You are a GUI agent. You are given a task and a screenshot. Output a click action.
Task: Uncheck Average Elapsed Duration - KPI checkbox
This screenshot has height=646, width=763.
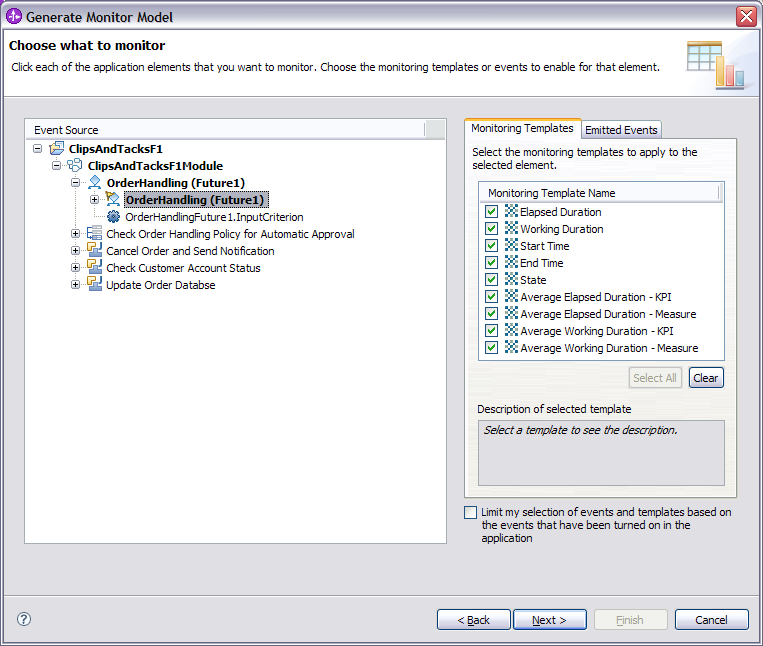pyautogui.click(x=491, y=297)
